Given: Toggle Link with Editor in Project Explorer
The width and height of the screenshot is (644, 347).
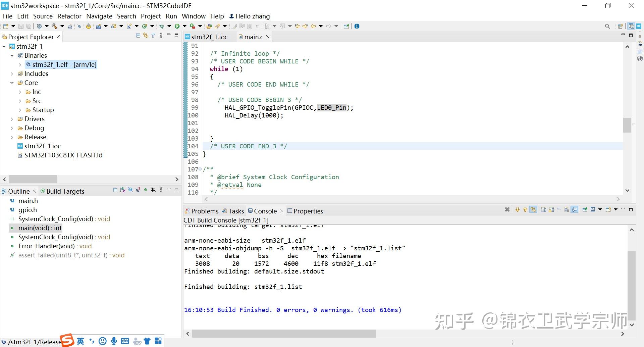Looking at the screenshot, I should [x=146, y=36].
